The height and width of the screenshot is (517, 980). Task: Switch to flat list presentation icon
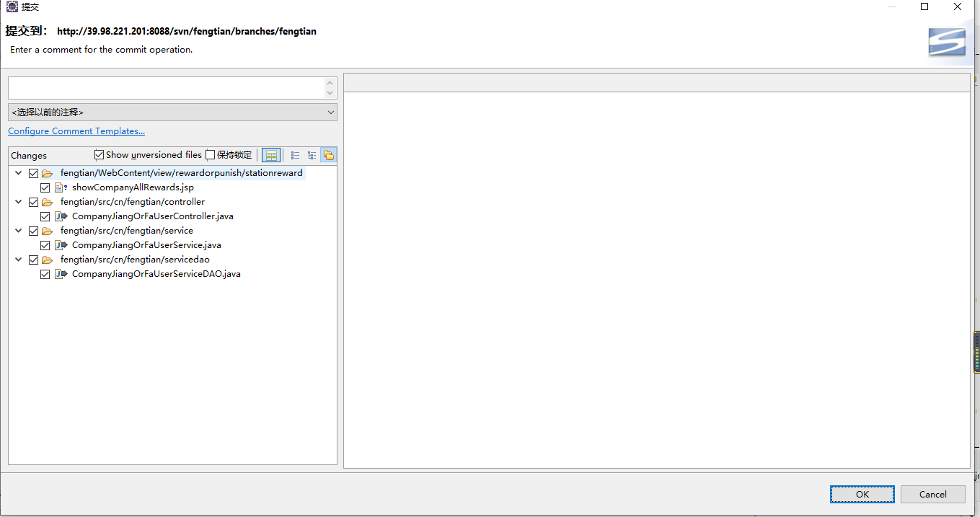coord(295,155)
